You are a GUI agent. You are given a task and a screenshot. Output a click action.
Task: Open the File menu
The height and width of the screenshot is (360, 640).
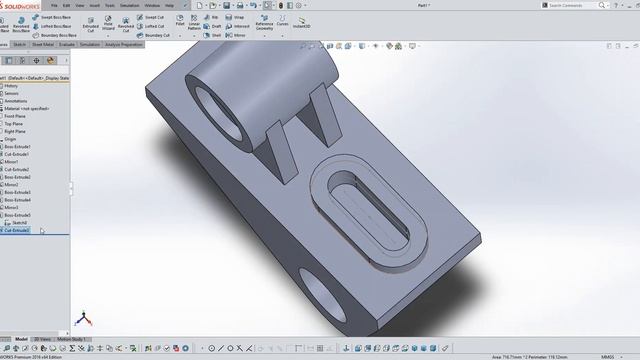[54, 5]
